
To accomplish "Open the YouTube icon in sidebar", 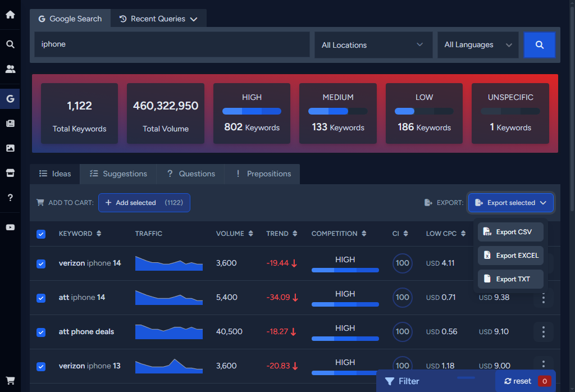I will click(x=10, y=227).
